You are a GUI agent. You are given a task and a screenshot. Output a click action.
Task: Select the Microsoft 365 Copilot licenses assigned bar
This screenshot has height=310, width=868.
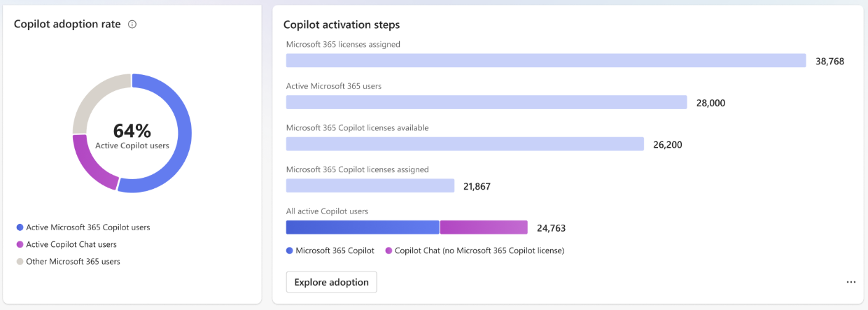pos(370,185)
